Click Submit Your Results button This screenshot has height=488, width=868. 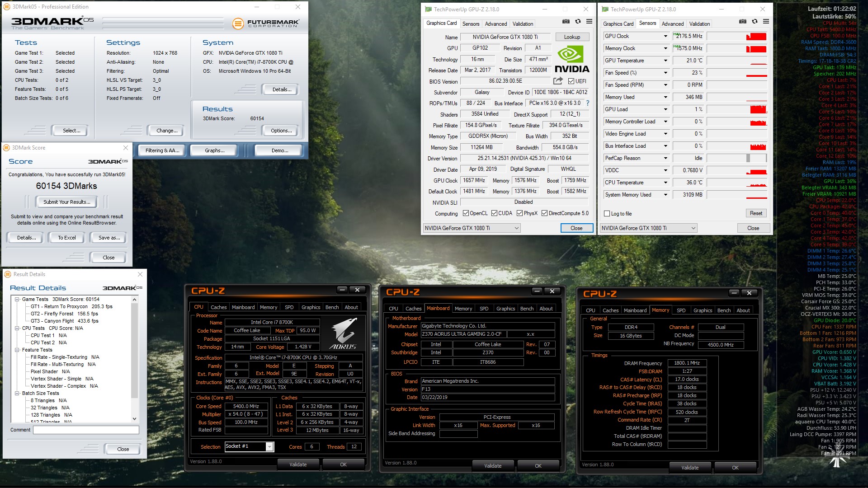[67, 202]
